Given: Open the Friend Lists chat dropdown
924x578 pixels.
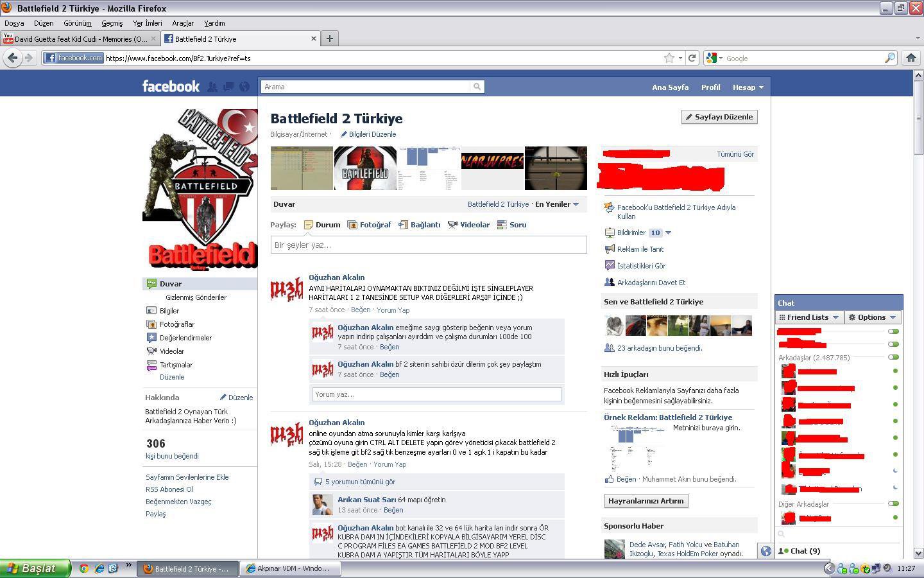Looking at the screenshot, I should click(809, 317).
